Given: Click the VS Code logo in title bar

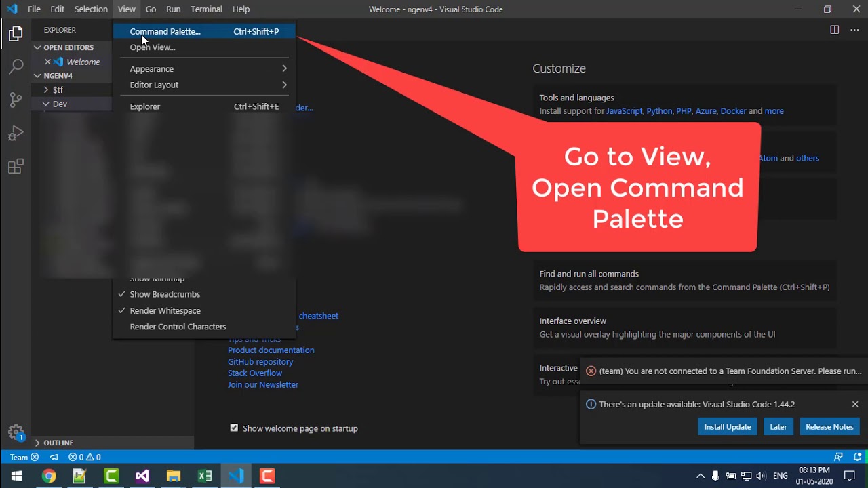Looking at the screenshot, I should pos(12,9).
